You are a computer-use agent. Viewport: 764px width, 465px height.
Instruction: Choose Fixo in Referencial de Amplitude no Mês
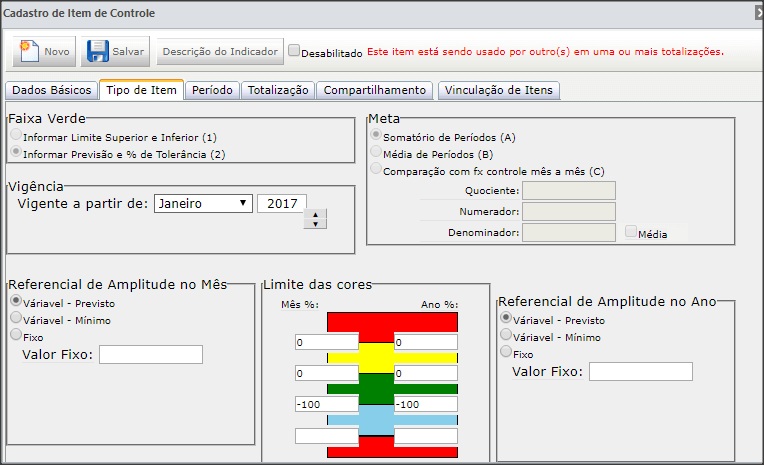point(16,334)
